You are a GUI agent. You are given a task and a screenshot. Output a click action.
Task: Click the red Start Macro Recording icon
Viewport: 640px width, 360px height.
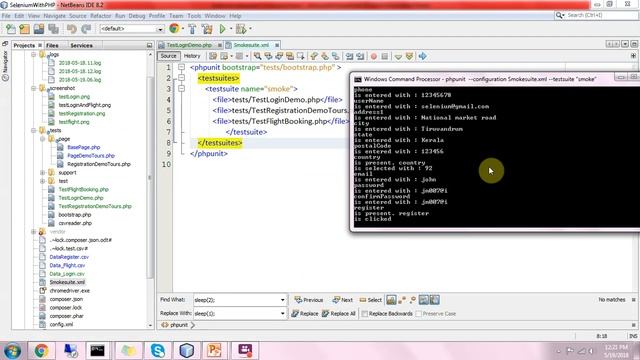tap(373, 56)
